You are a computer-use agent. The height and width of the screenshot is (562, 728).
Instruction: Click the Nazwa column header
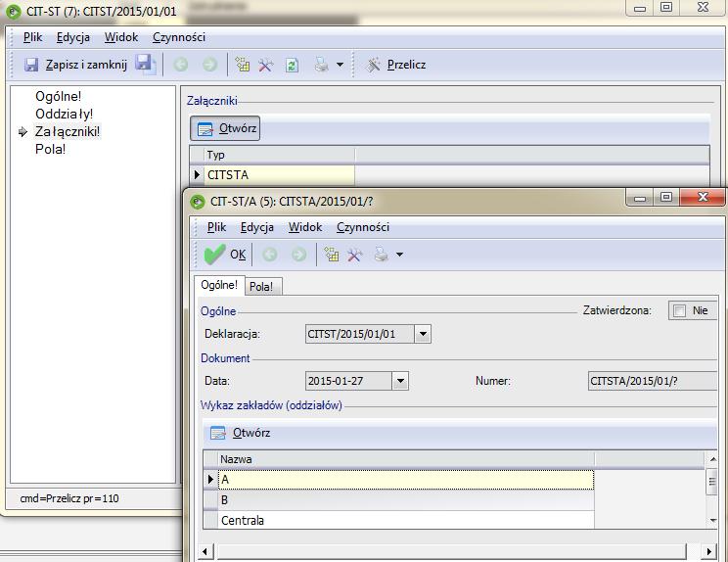406,459
